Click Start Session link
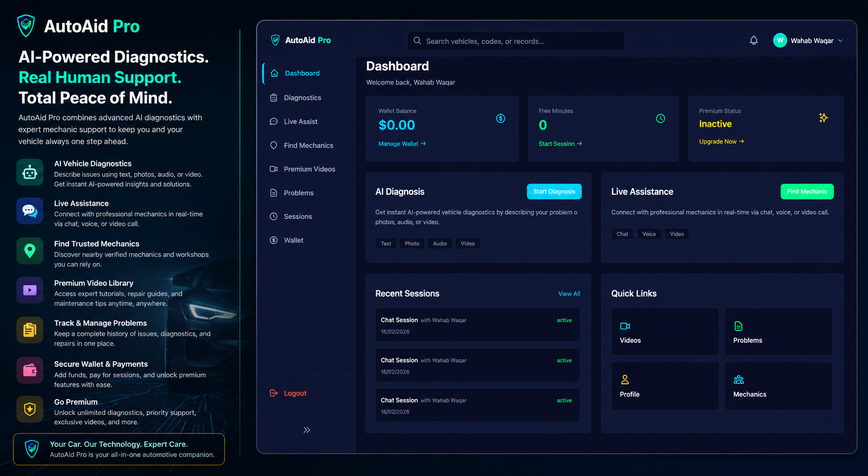 click(560, 144)
